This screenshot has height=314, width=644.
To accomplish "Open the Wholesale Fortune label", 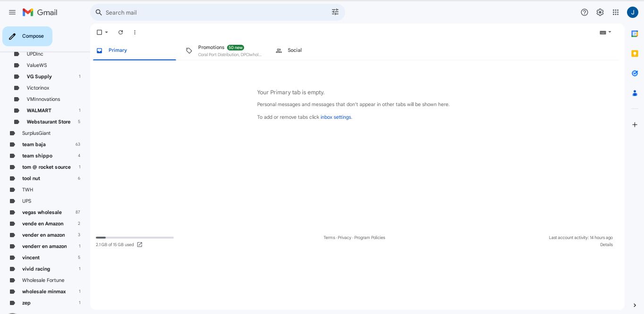I will point(43,280).
